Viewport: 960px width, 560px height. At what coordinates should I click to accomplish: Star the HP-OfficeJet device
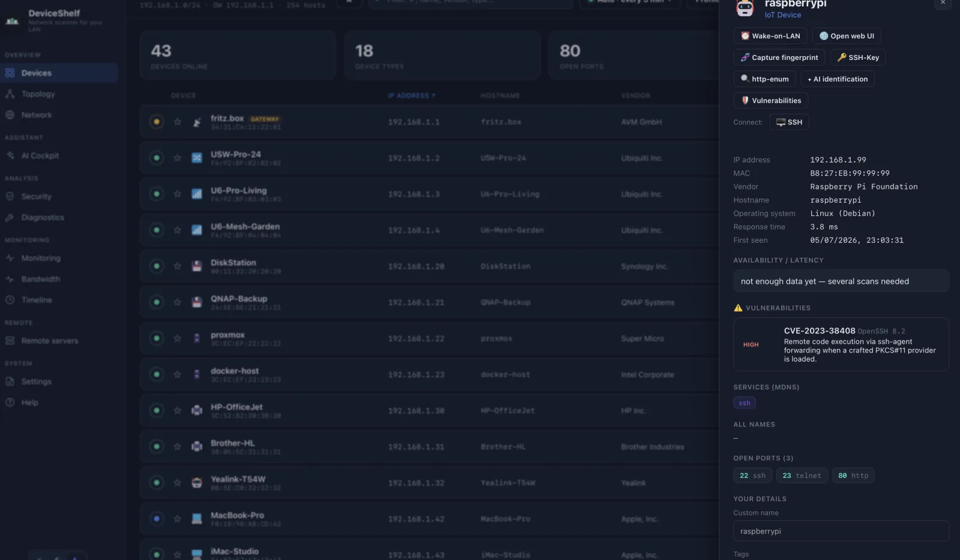tap(177, 411)
